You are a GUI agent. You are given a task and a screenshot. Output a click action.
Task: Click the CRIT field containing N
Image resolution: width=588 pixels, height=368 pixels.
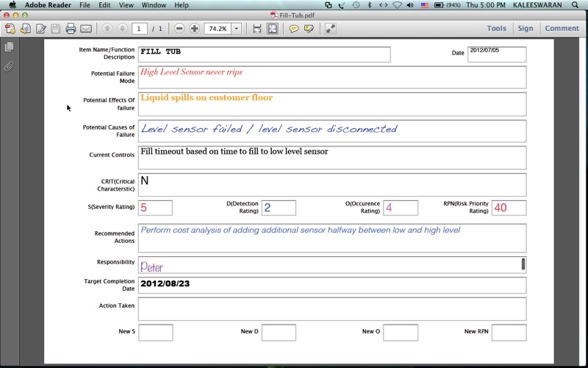point(332,185)
